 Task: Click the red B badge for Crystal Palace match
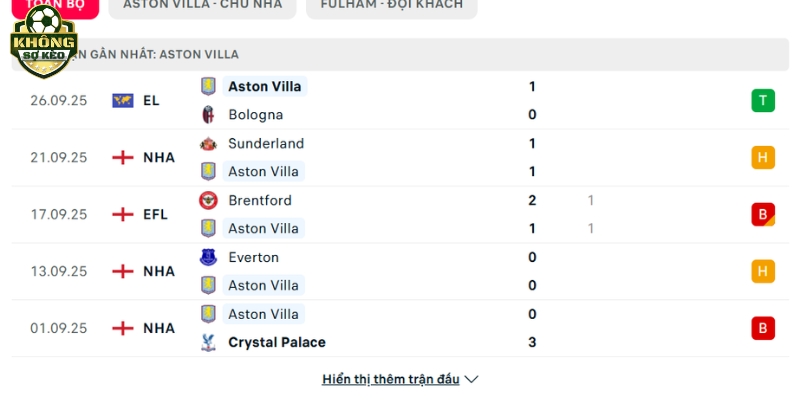coord(763,328)
